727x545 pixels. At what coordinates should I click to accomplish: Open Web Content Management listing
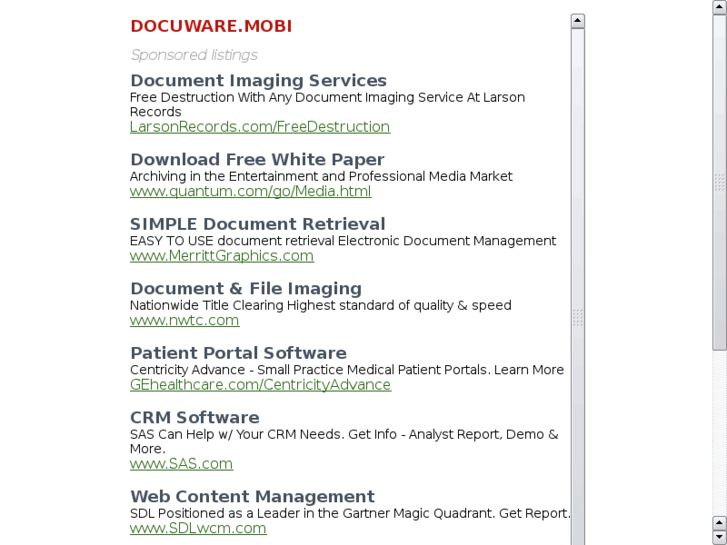pos(252,496)
